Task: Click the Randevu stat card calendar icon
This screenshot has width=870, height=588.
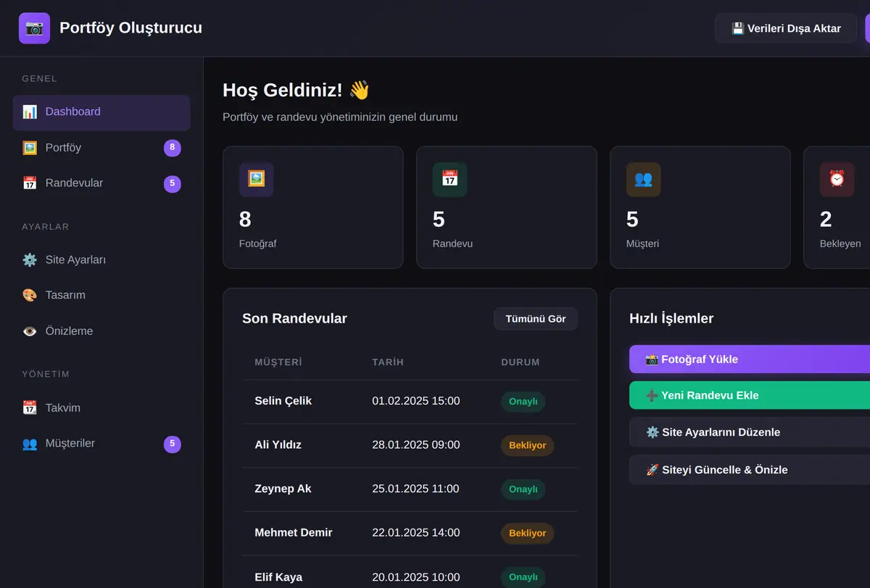Action: coord(449,179)
